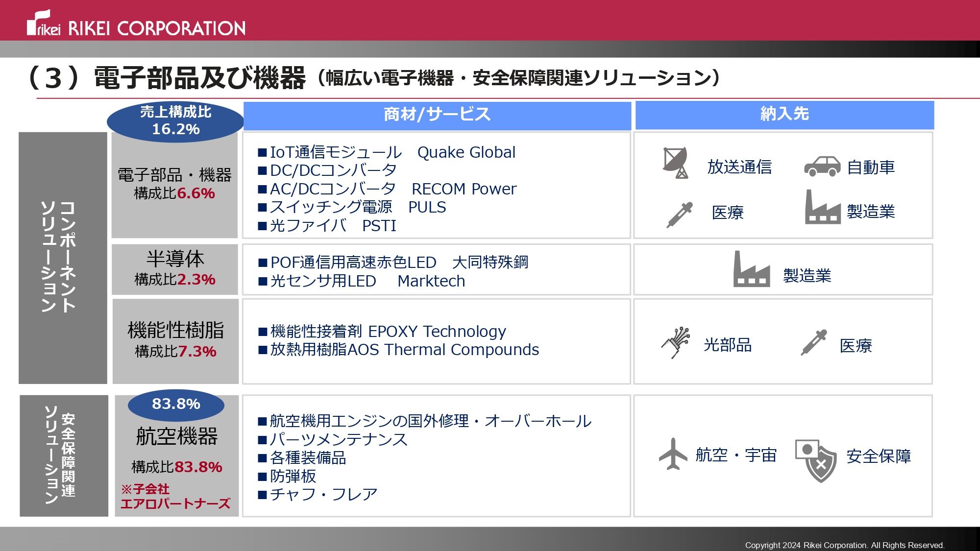Click the 航空・宇宙 label

pos(736,455)
